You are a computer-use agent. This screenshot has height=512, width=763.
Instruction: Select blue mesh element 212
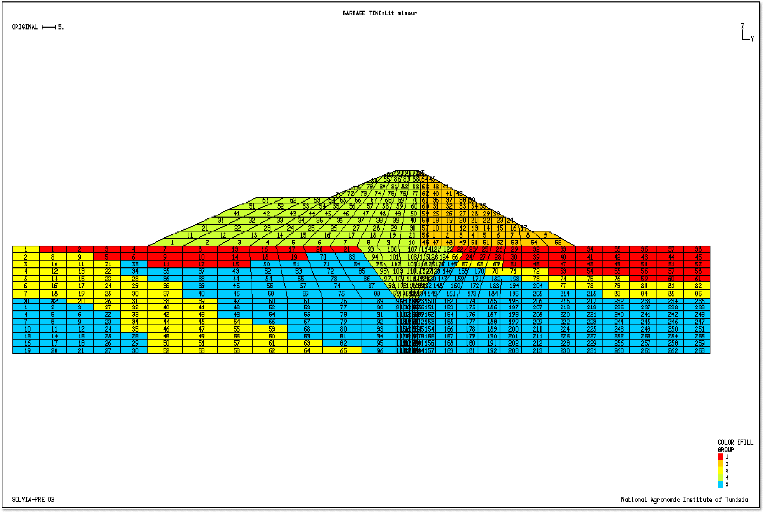(536, 343)
